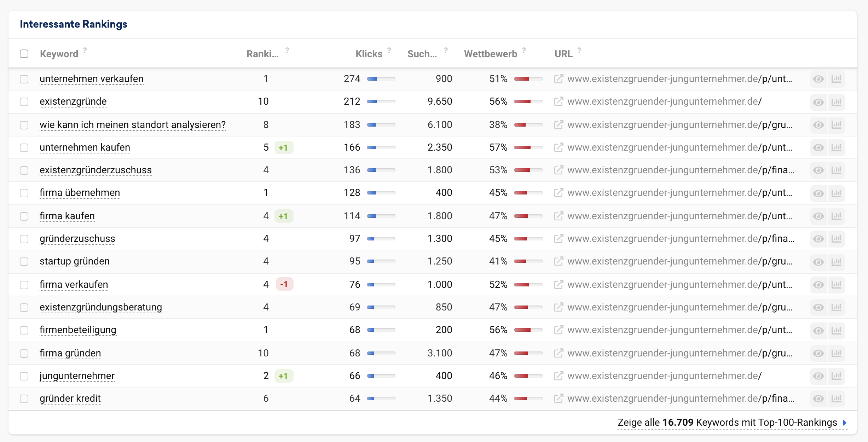This screenshot has height=442, width=868.
Task: Open external link icon in 'jungunternehmer' row
Action: 558,376
